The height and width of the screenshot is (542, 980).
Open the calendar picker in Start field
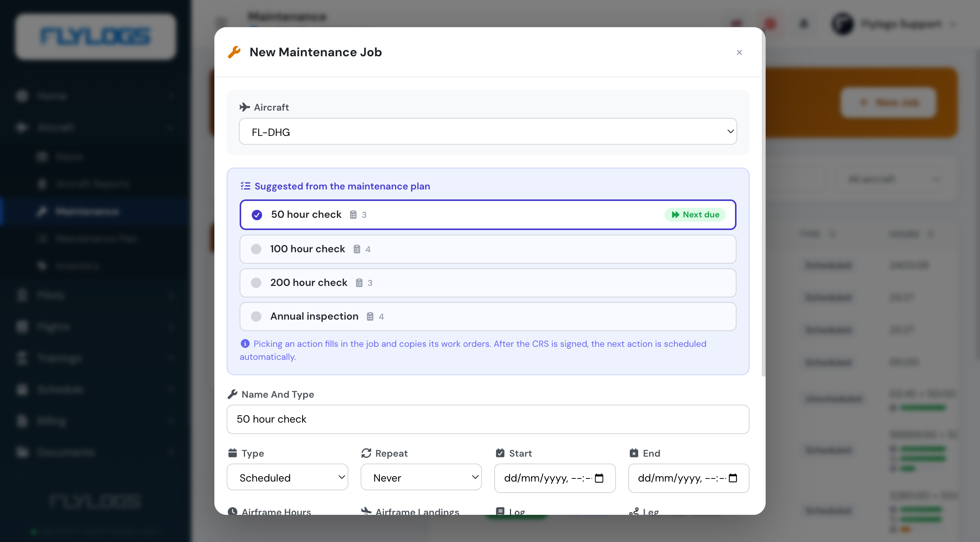[x=599, y=478]
